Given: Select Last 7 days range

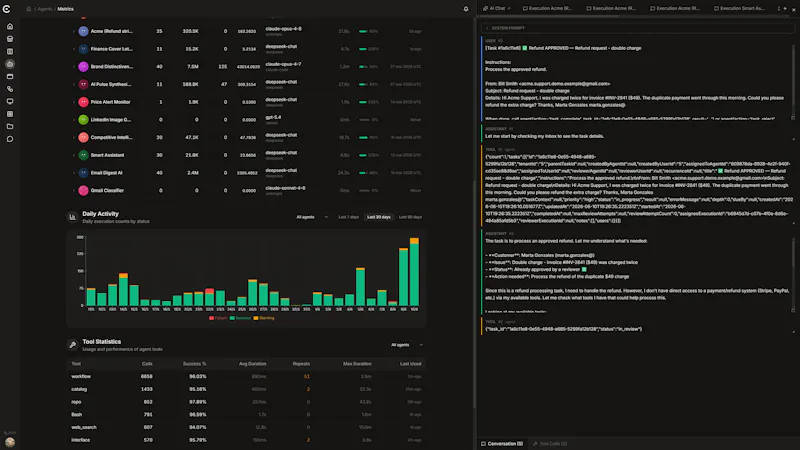Looking at the screenshot, I should click(x=348, y=217).
